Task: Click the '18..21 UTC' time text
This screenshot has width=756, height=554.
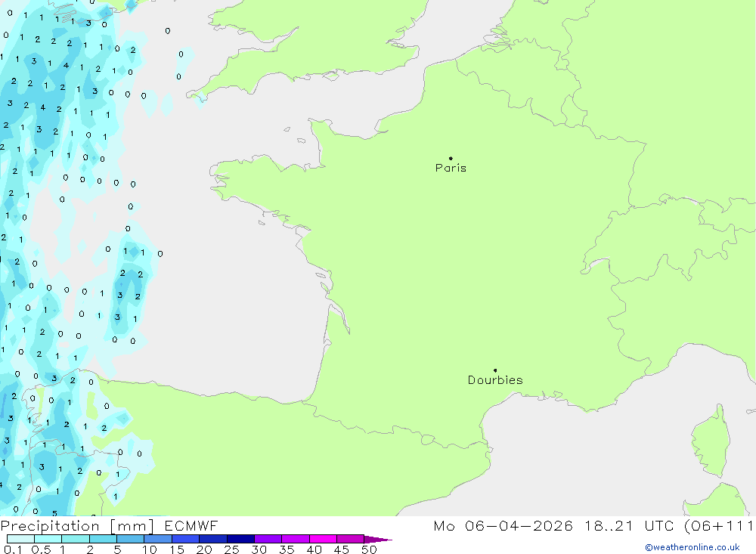Action: point(631,526)
